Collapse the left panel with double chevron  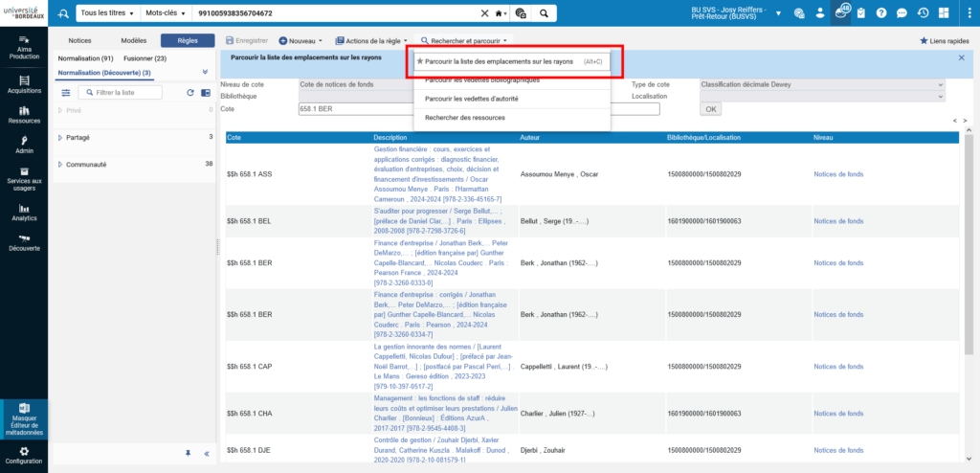pos(207,454)
